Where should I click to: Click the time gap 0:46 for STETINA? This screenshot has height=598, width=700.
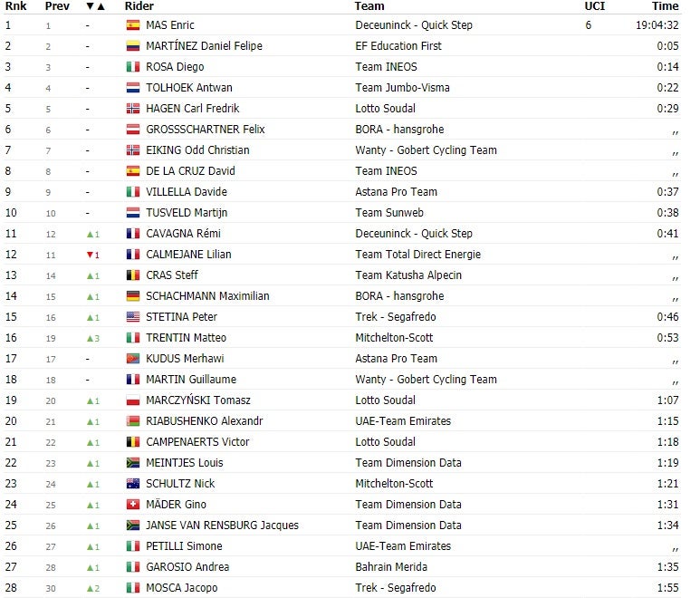tap(668, 317)
